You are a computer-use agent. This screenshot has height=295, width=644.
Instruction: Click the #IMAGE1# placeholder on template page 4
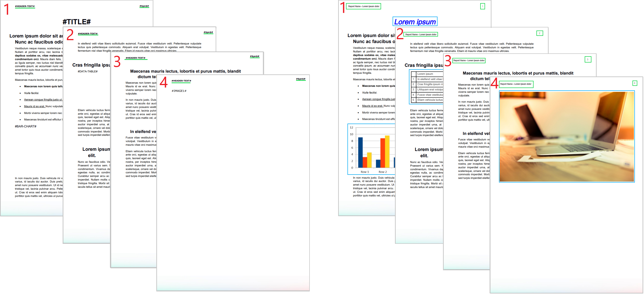[179, 91]
